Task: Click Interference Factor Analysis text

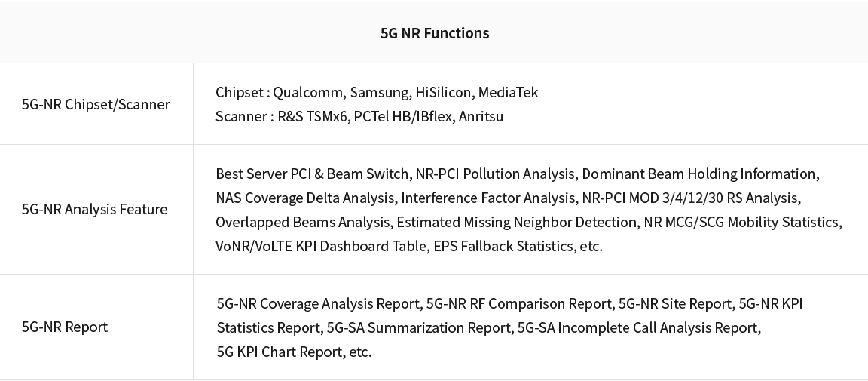Action: pyautogui.click(x=487, y=198)
